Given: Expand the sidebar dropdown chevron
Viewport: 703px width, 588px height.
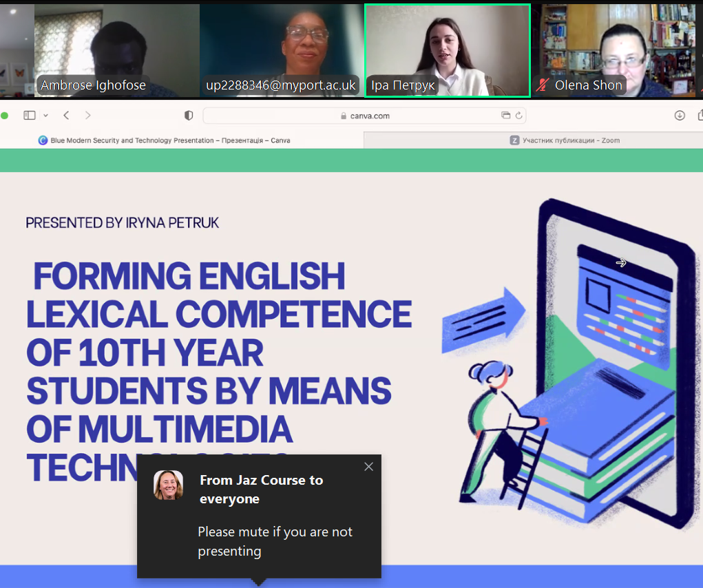Looking at the screenshot, I should coord(45,116).
